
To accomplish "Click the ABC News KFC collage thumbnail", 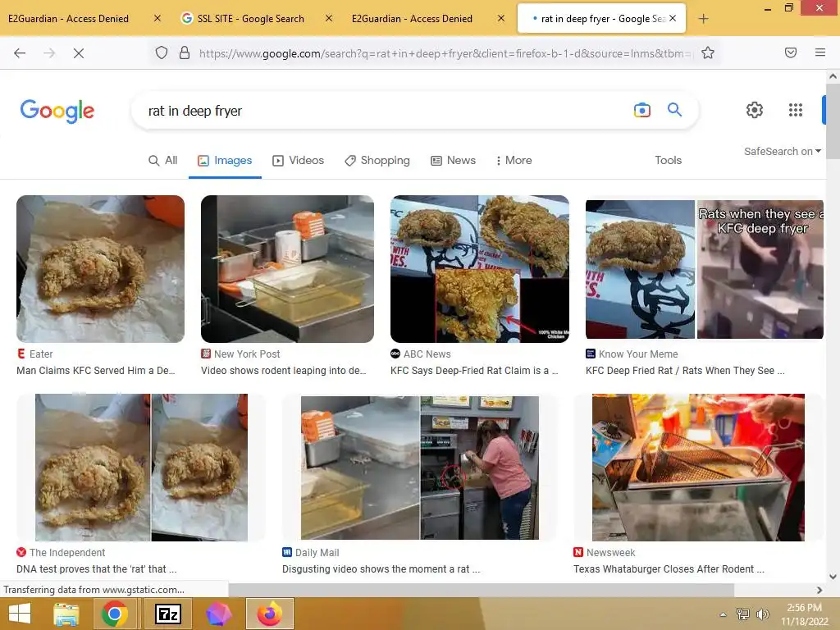I will click(479, 269).
